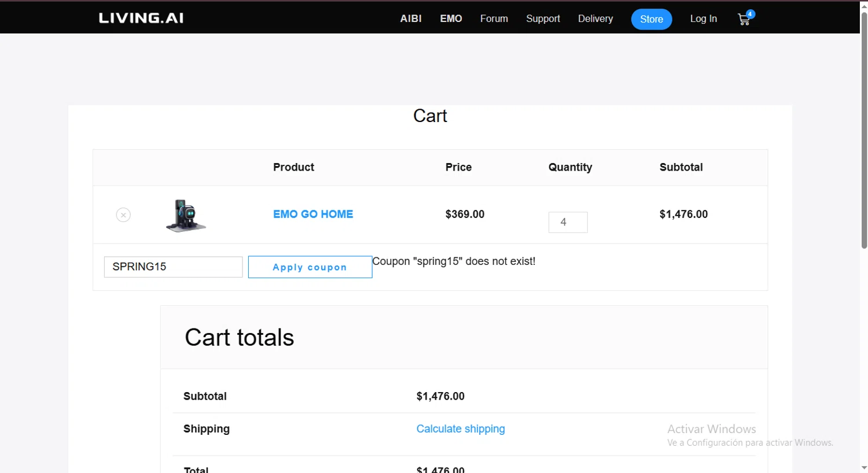
Task: Click the Subtotal column header
Action: pyautogui.click(x=681, y=167)
